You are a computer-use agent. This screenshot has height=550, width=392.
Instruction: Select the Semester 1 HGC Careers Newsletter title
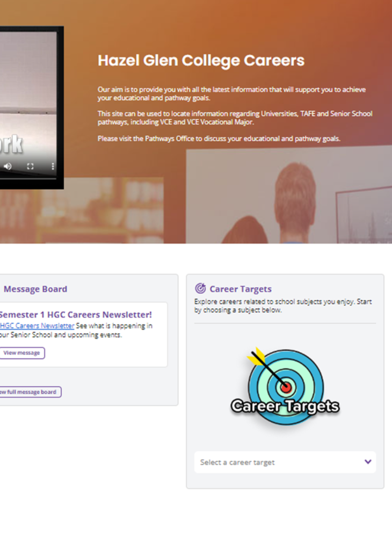[75, 315]
